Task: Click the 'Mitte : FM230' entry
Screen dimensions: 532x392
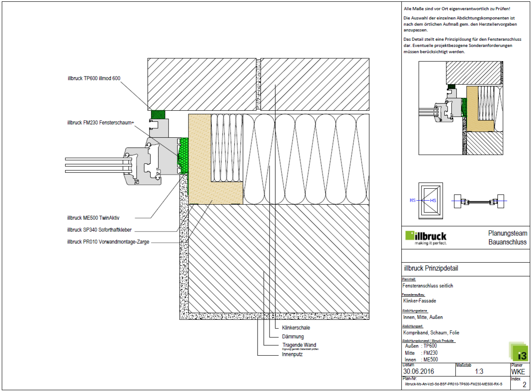Action: click(421, 353)
